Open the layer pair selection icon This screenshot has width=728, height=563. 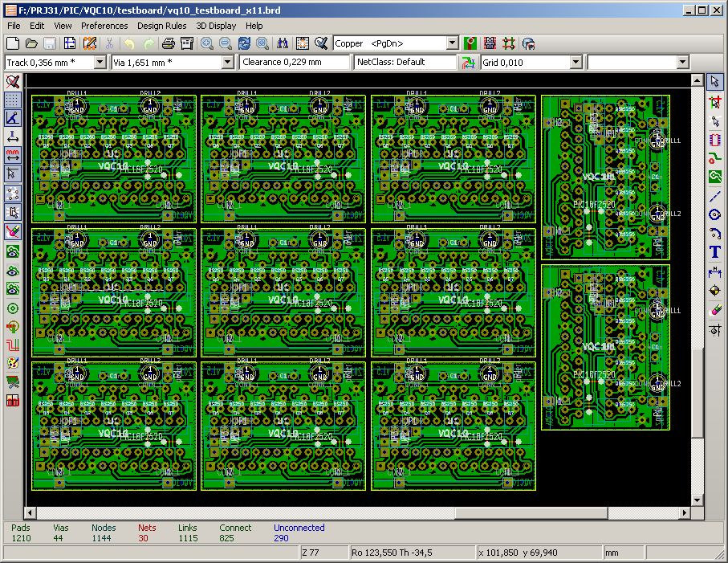(x=470, y=43)
